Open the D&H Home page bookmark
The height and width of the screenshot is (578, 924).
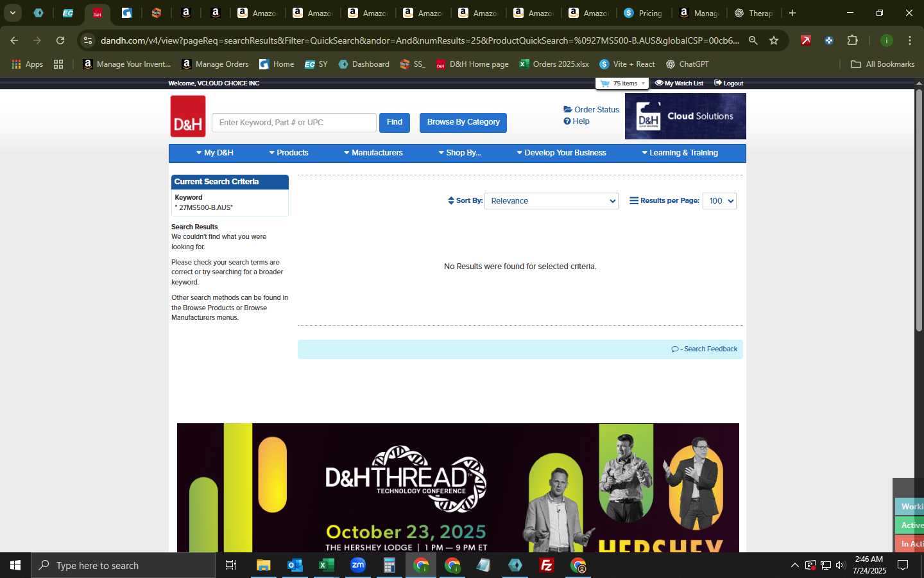pos(472,64)
